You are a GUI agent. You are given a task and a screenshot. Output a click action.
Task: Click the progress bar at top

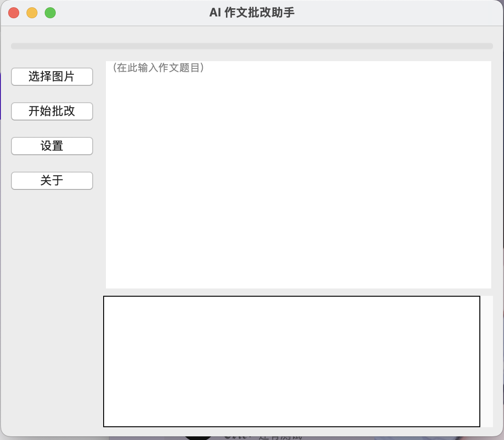point(252,46)
